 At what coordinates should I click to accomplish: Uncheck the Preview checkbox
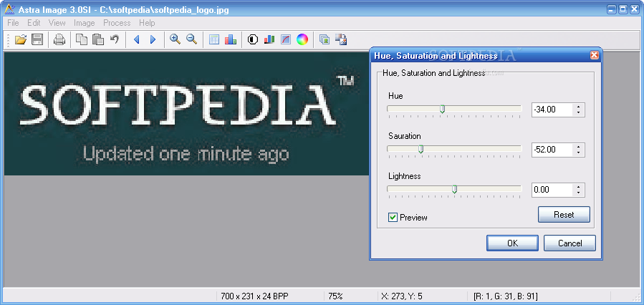pos(393,218)
